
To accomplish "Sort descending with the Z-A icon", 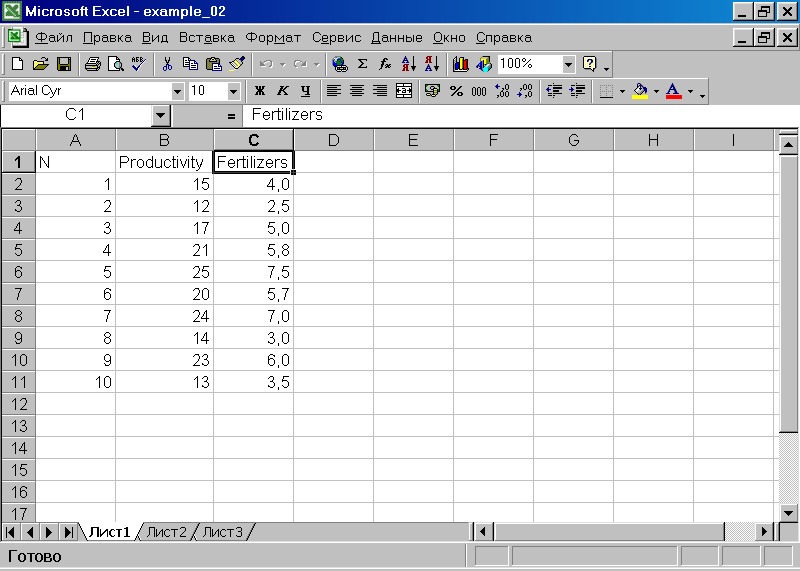I will coord(432,64).
